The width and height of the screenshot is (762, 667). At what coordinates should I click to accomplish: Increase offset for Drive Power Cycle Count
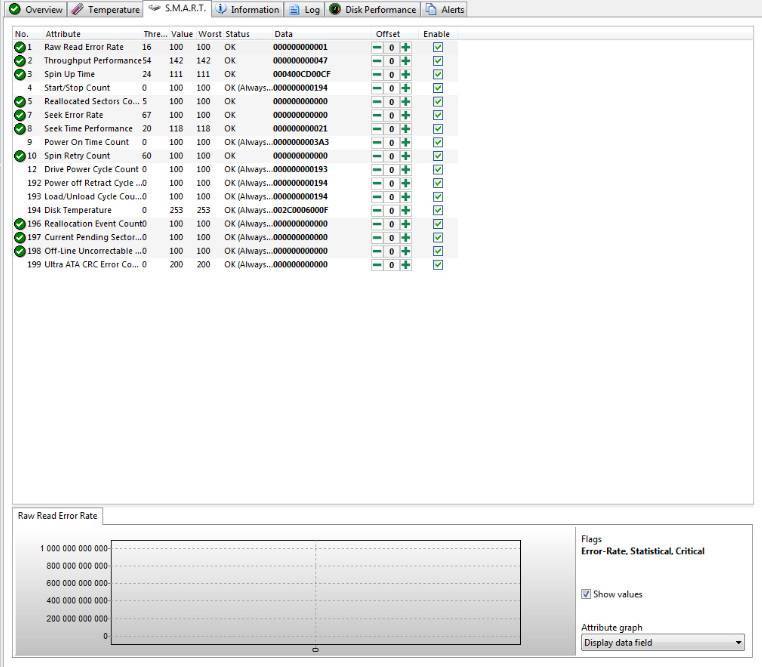(406, 170)
